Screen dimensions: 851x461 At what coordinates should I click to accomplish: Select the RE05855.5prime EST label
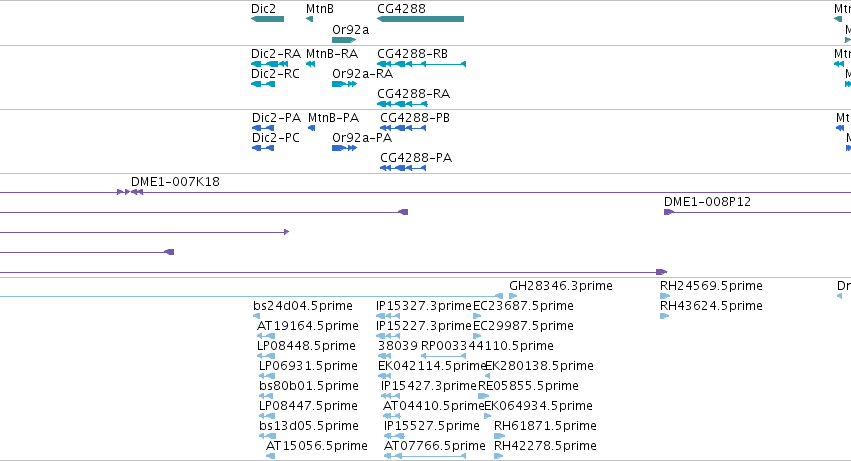tap(528, 387)
